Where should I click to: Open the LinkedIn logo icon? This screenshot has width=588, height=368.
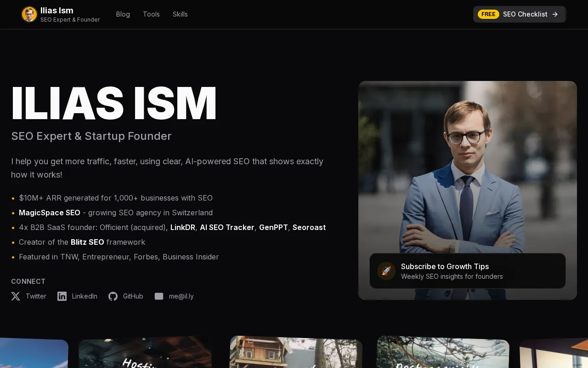click(62, 296)
